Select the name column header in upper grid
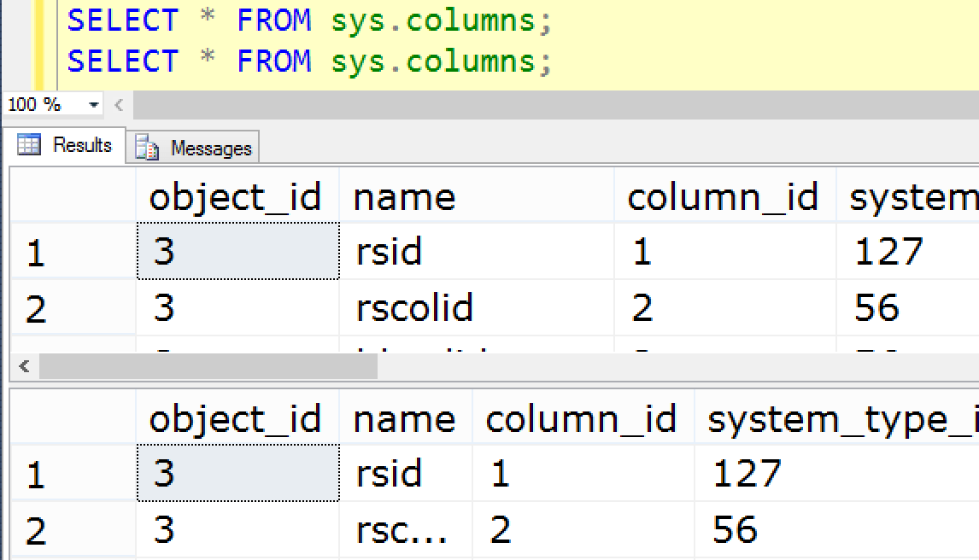This screenshot has height=560, width=979. pyautogui.click(x=403, y=198)
